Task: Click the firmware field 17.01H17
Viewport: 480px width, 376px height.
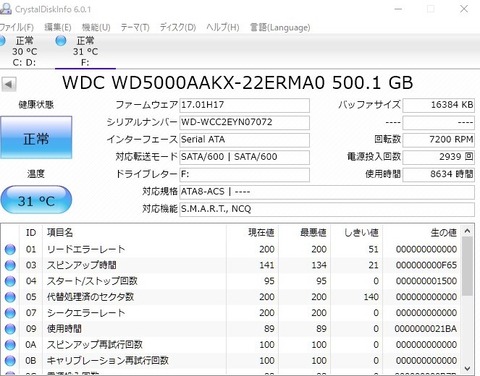Action: pyautogui.click(x=244, y=105)
